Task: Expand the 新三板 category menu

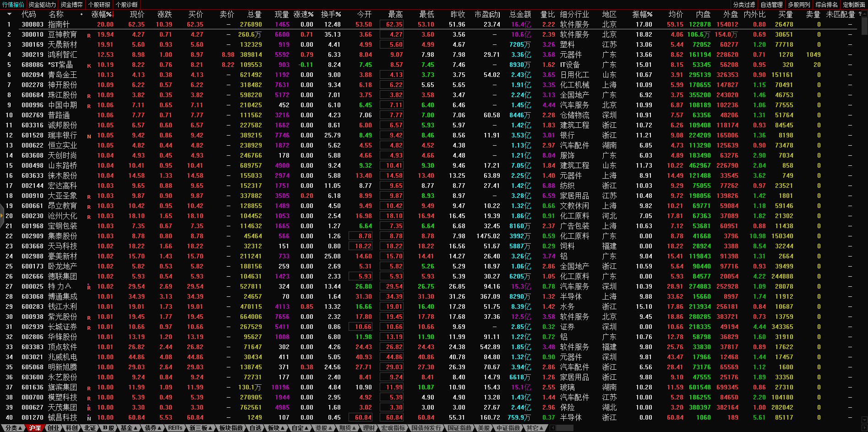Action: pyautogui.click(x=201, y=428)
